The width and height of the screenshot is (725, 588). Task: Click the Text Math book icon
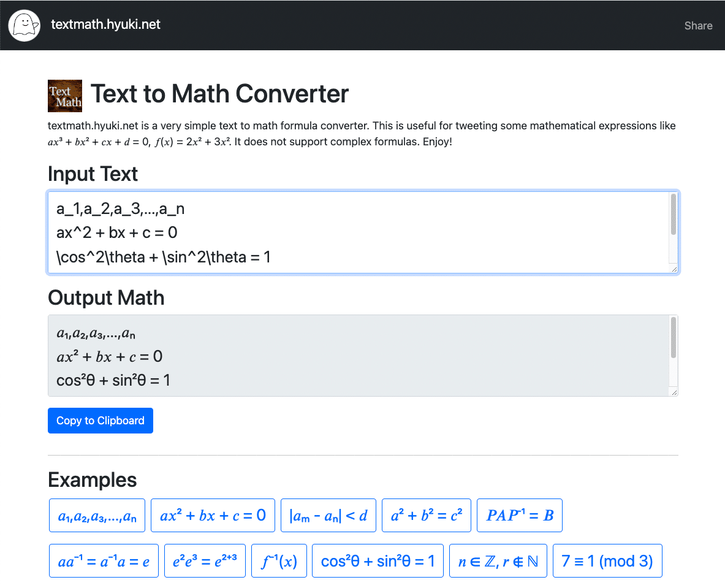pos(65,95)
